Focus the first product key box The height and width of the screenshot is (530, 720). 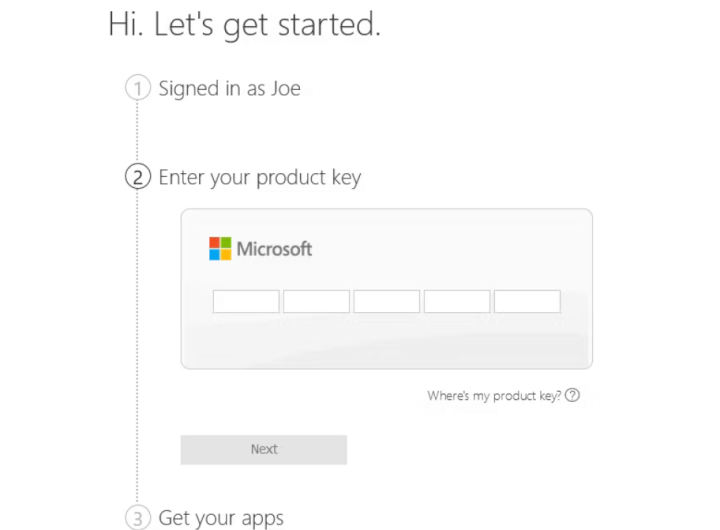(246, 301)
